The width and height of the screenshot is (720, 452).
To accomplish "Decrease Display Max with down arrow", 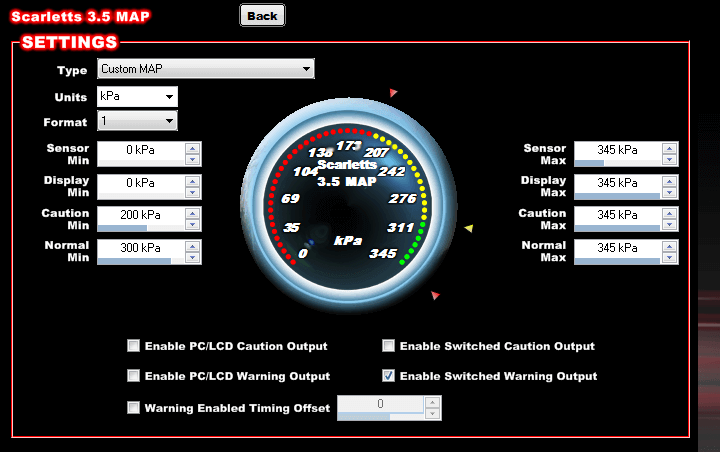I will click(669, 190).
